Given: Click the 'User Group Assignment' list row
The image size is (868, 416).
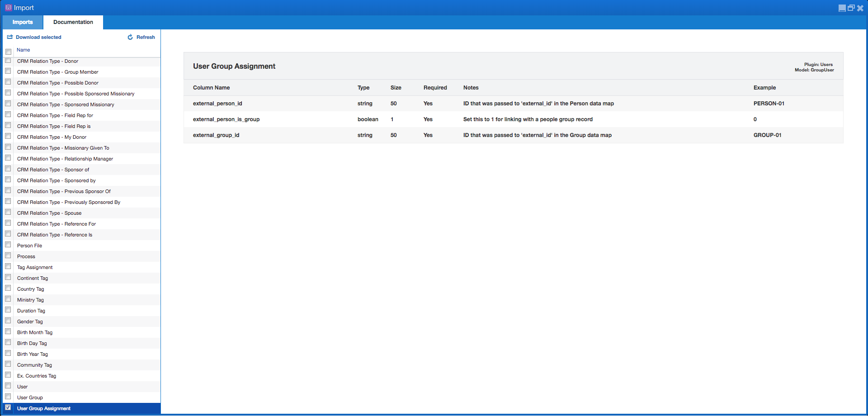Looking at the screenshot, I should (81, 408).
